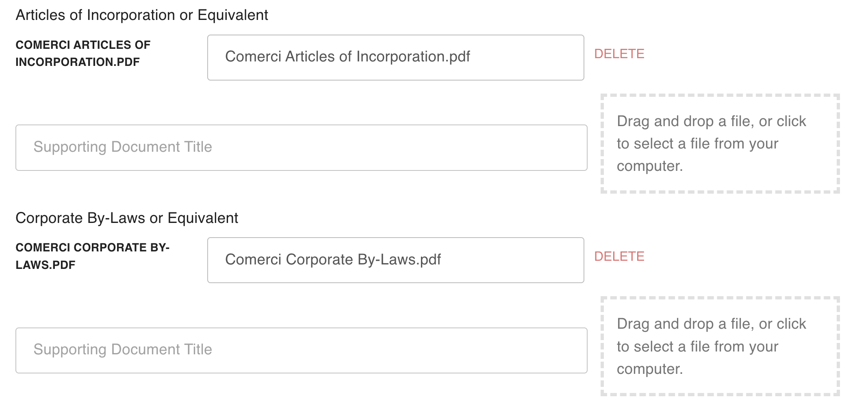Delete the Comerci Articles of Incorporation upload

619,53
